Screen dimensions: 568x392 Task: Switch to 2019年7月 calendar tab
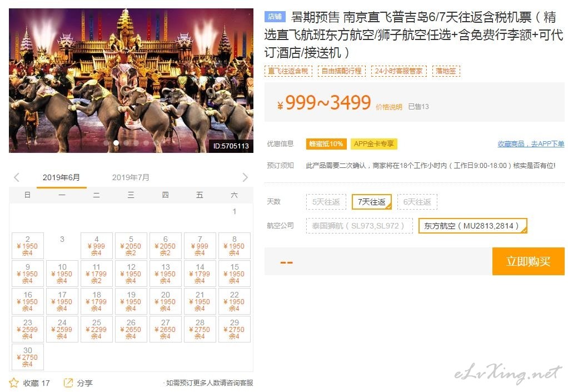131,177
